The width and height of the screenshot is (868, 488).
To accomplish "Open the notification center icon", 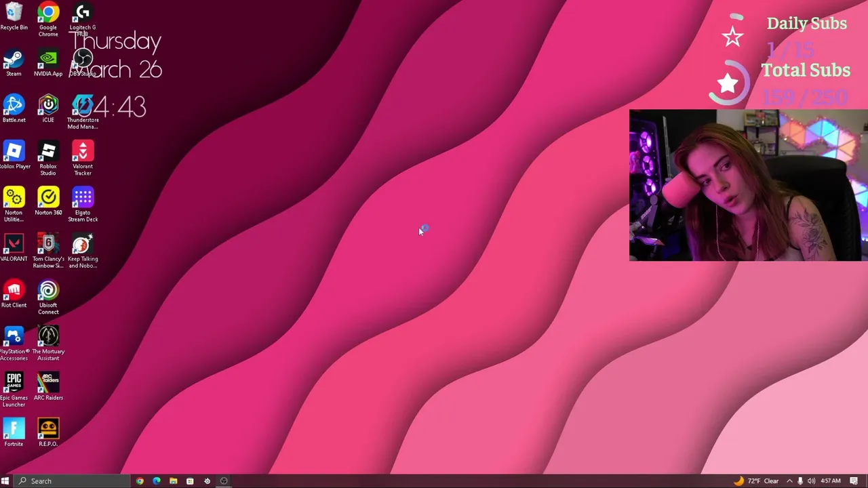I will coord(854,481).
